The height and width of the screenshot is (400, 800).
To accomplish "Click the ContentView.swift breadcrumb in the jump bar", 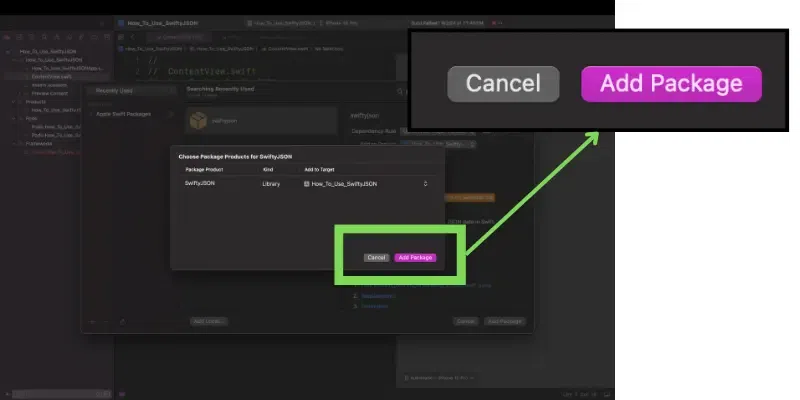I will click(x=286, y=49).
